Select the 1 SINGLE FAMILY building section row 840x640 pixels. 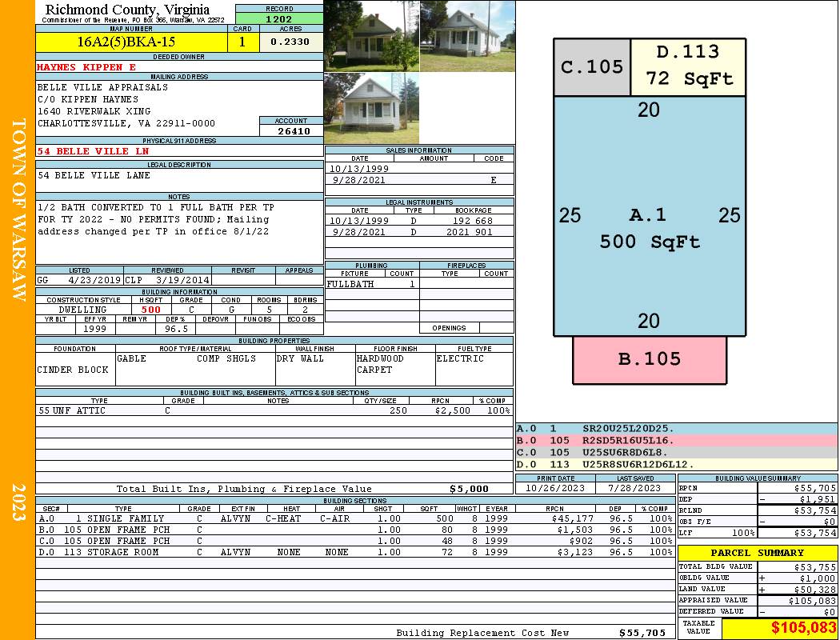coord(354,518)
